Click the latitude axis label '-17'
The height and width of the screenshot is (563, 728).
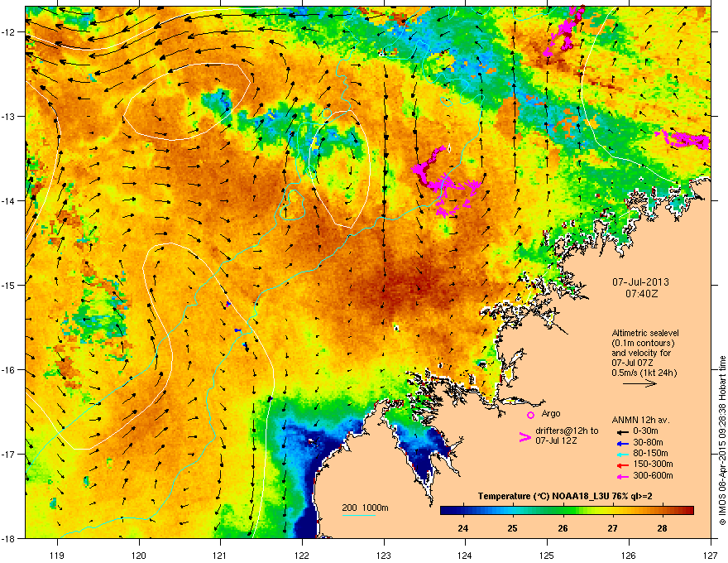click(8, 455)
